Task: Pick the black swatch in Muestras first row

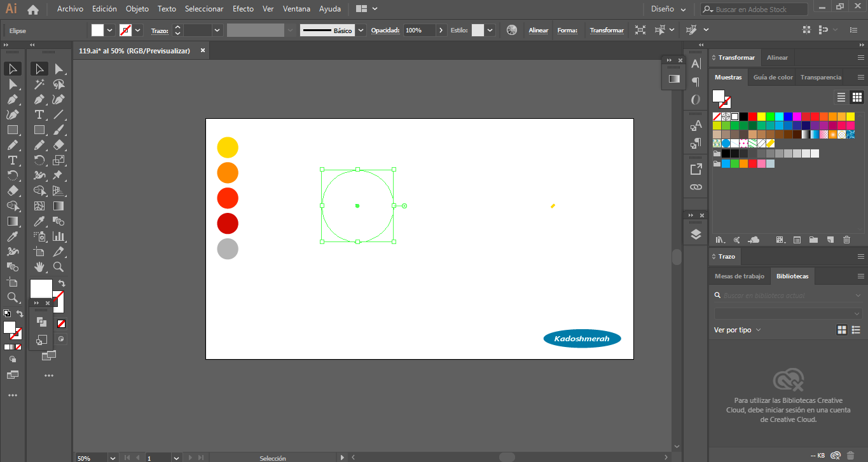Action: pyautogui.click(x=743, y=116)
